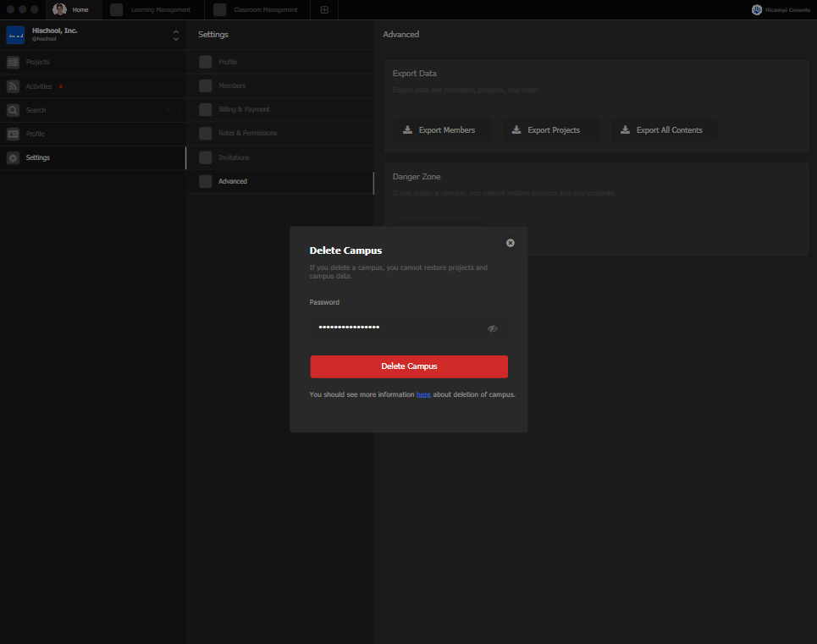Image resolution: width=817 pixels, height=644 pixels.
Task: Select the Settings gear icon
Action: coord(13,158)
